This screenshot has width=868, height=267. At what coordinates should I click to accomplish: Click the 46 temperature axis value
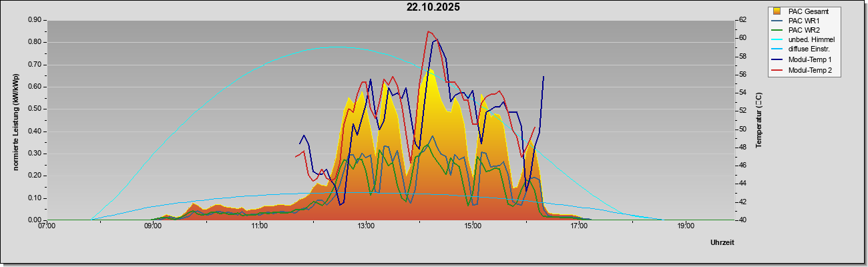(x=742, y=166)
